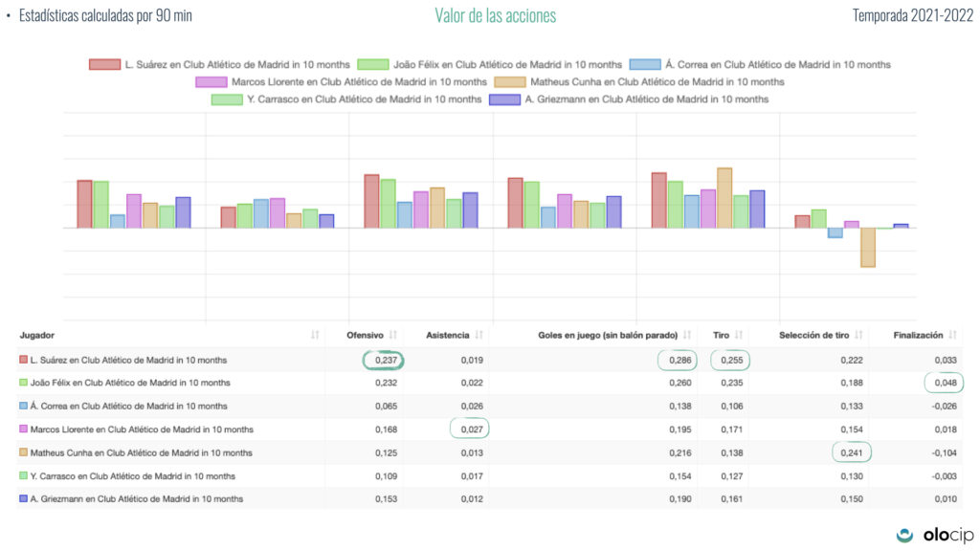The width and height of the screenshot is (980, 551).
Task: Click Selección de tiro sort icon
Action: pos(858,336)
